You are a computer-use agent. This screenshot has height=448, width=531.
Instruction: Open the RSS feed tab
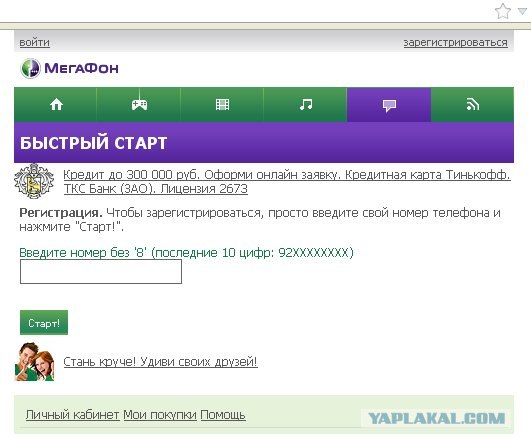pos(472,105)
